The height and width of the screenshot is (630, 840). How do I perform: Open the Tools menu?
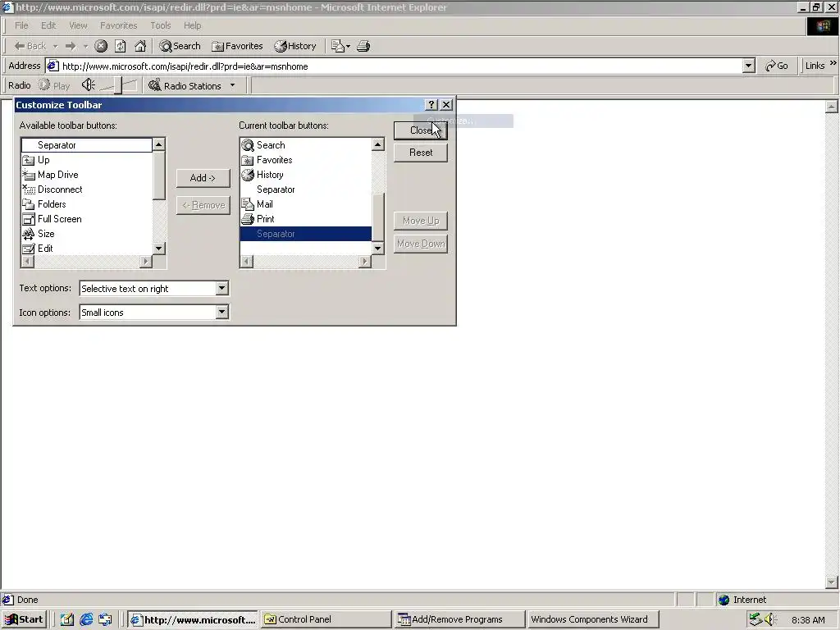click(x=160, y=25)
